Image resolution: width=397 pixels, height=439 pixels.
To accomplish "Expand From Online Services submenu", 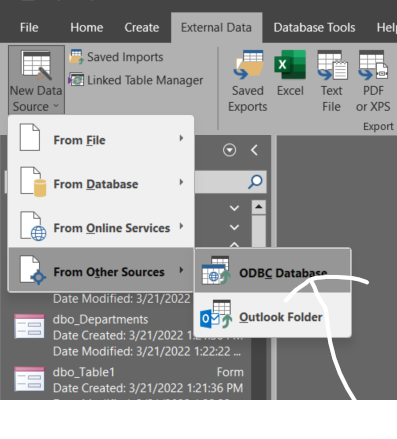I will click(101, 226).
